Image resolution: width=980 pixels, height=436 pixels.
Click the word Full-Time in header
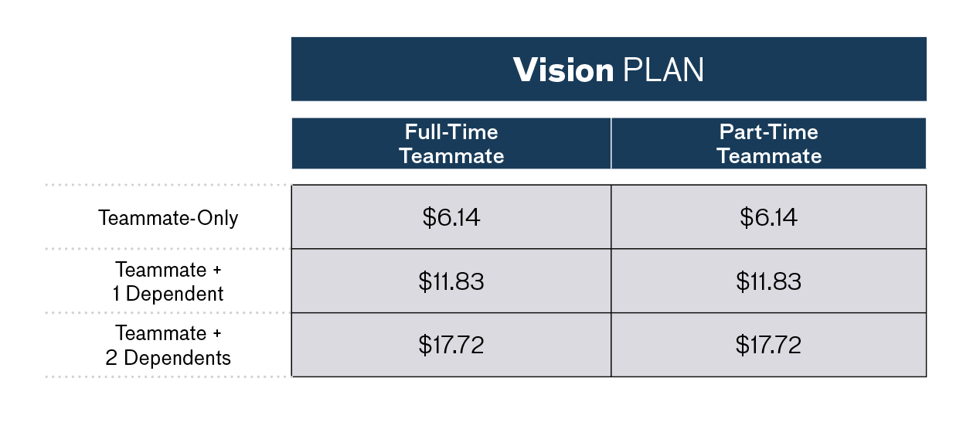tap(451, 132)
